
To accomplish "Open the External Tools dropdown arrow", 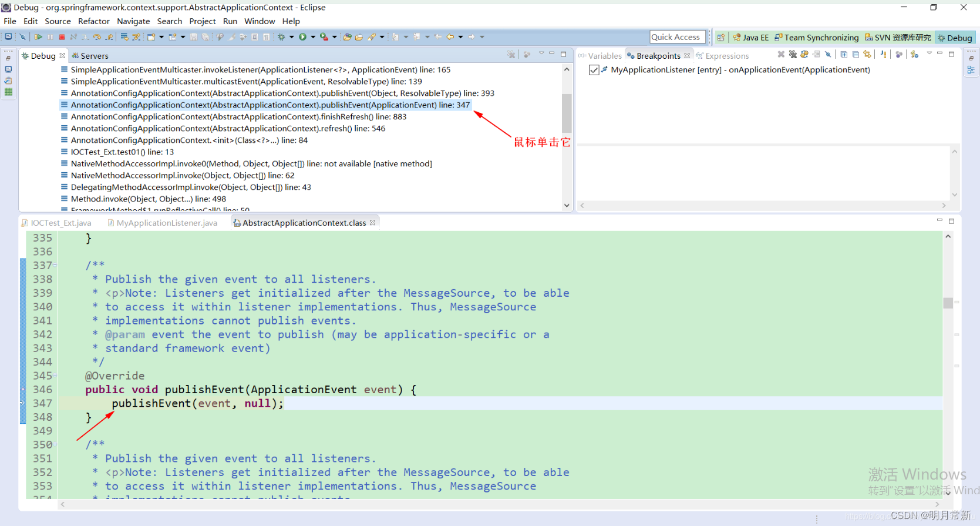I will (x=335, y=37).
